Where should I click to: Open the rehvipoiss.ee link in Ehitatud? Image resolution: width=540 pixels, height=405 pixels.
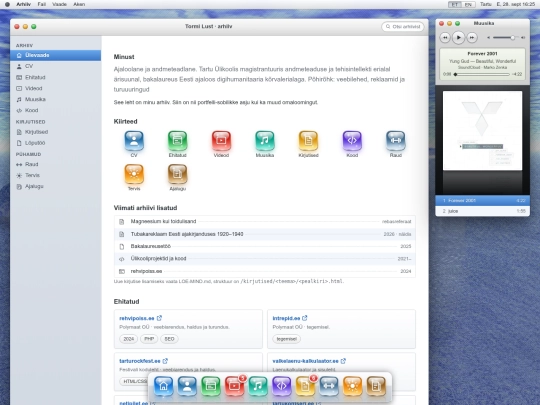pos(141,318)
